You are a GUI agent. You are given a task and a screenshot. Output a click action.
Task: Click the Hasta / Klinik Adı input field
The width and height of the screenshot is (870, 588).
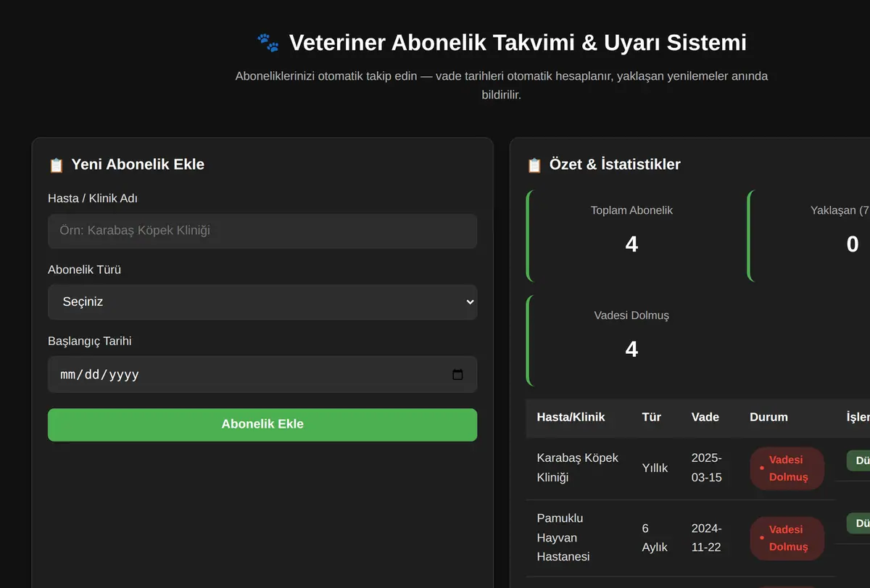click(262, 231)
